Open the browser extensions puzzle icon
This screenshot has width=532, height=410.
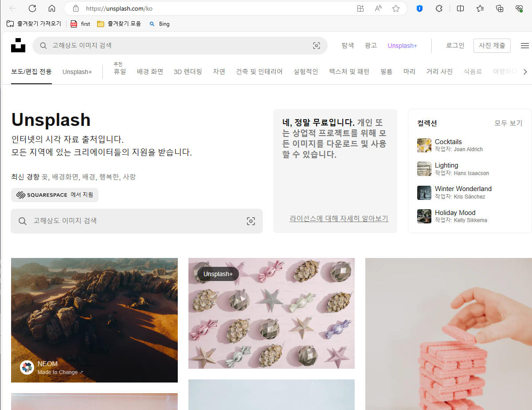[x=439, y=8]
